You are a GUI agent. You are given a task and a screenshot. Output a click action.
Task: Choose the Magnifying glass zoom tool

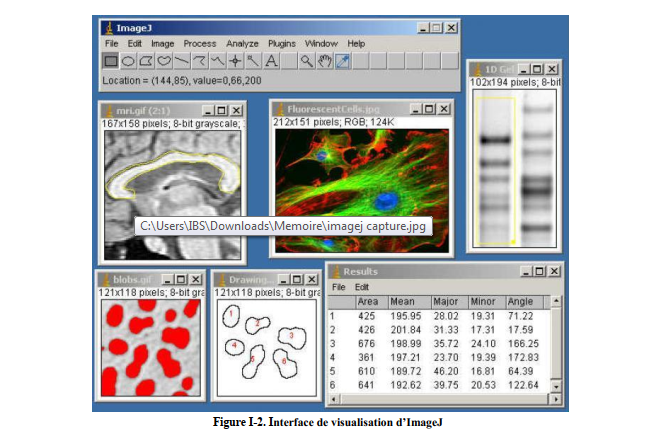point(307,62)
